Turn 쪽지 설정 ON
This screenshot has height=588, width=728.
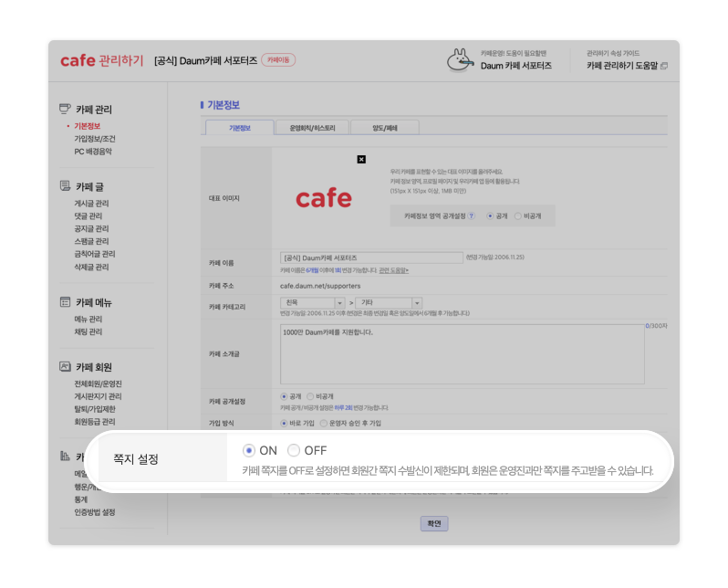(249, 450)
